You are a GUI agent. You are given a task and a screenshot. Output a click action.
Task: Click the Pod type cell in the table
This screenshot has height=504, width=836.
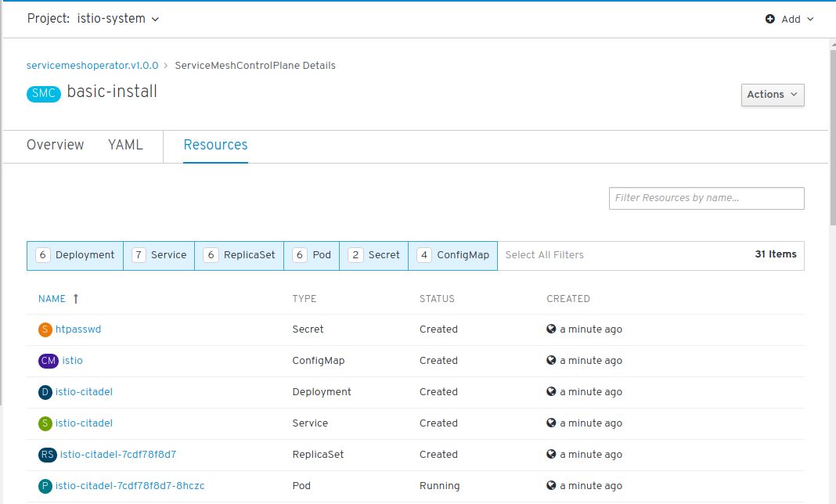point(301,486)
